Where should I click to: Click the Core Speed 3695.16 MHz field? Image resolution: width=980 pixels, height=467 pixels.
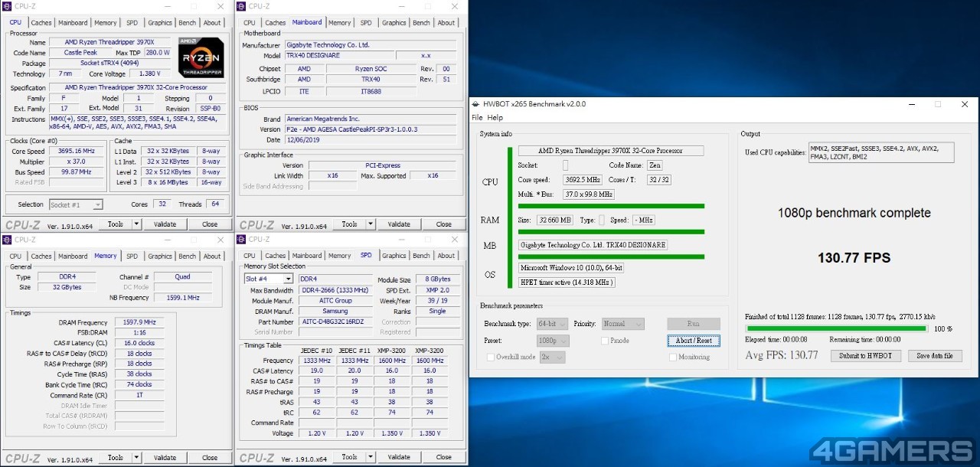76,151
